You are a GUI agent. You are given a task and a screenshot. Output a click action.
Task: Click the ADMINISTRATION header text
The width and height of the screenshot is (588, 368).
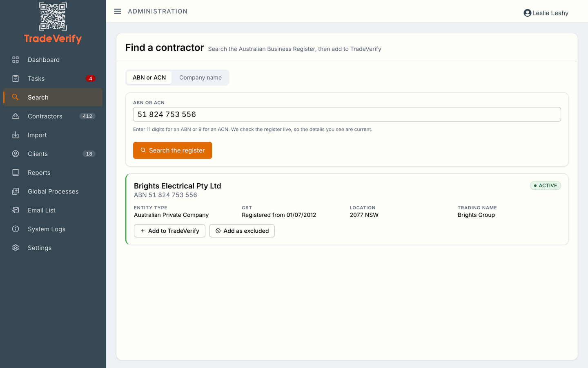click(158, 11)
